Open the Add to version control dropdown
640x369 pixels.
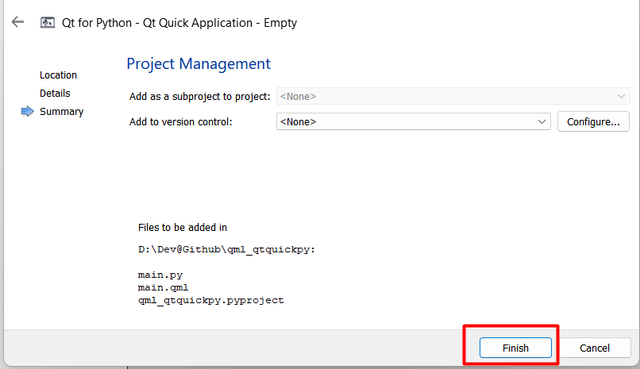pos(413,122)
